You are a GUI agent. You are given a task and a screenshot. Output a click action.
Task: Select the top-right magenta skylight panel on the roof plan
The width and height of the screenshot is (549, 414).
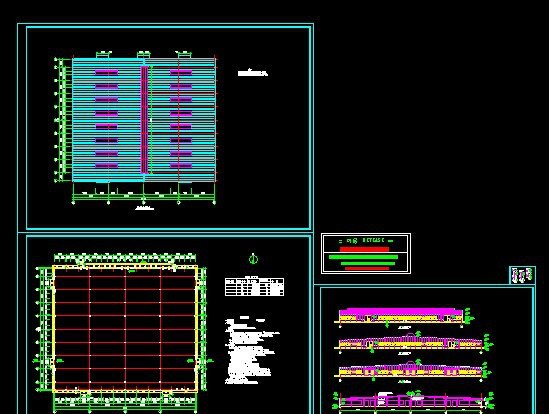tap(181, 73)
